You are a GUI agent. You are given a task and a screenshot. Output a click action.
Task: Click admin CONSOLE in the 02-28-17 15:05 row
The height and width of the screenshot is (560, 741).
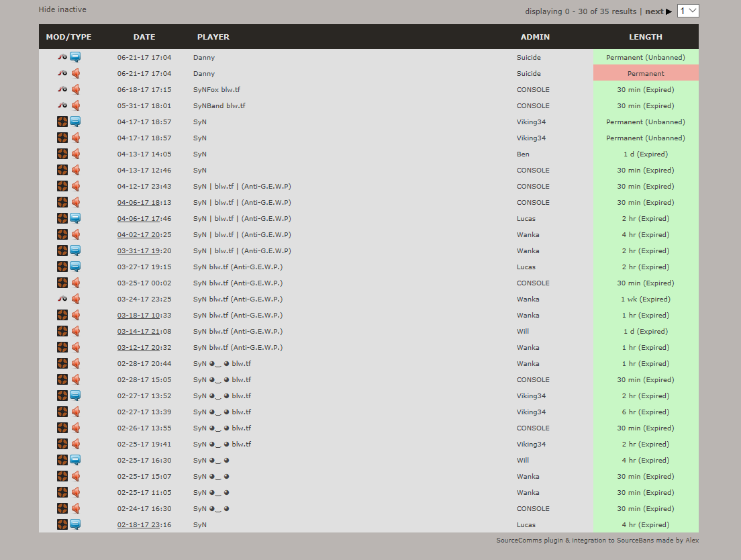(x=533, y=380)
